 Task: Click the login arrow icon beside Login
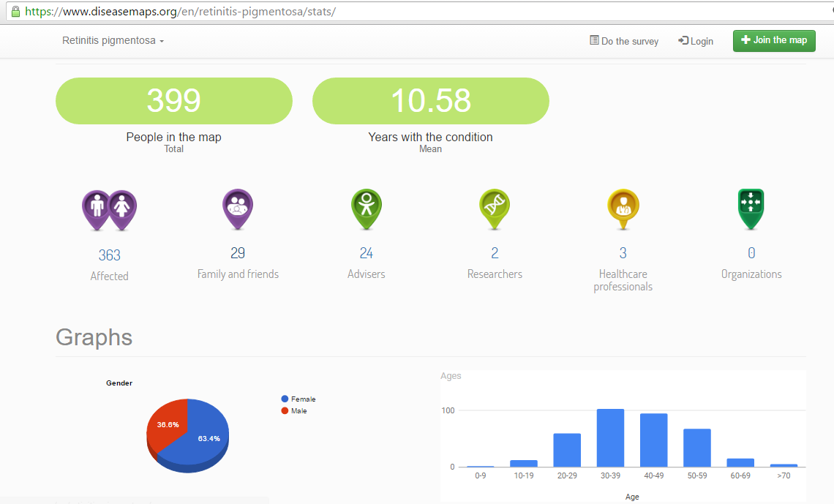(683, 40)
